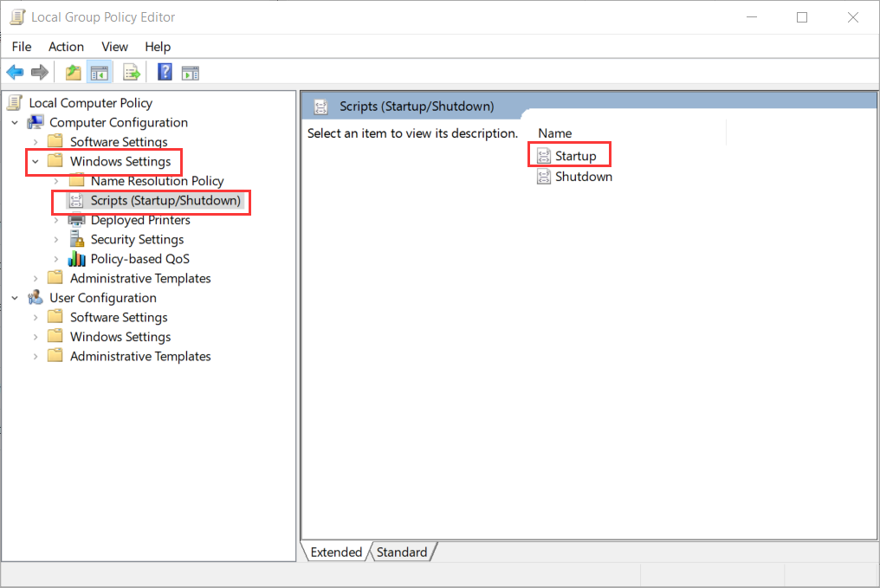Click folder icon of User Configuration Windows Settings
Screen dimensions: 880x588
pyautogui.click(x=55, y=336)
